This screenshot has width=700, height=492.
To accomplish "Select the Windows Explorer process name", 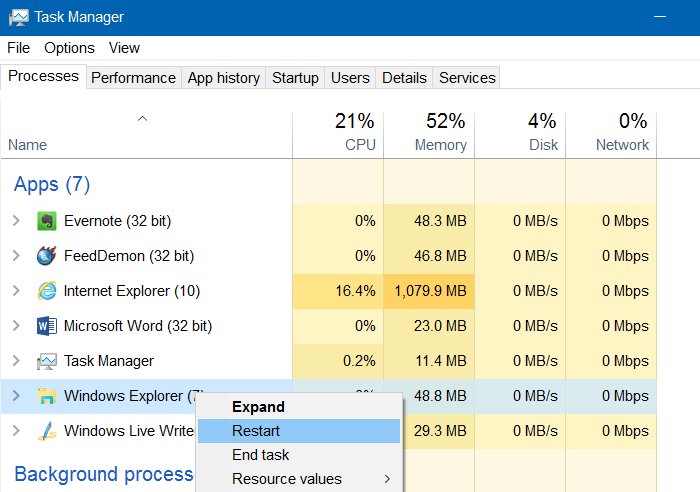I will pos(132,396).
